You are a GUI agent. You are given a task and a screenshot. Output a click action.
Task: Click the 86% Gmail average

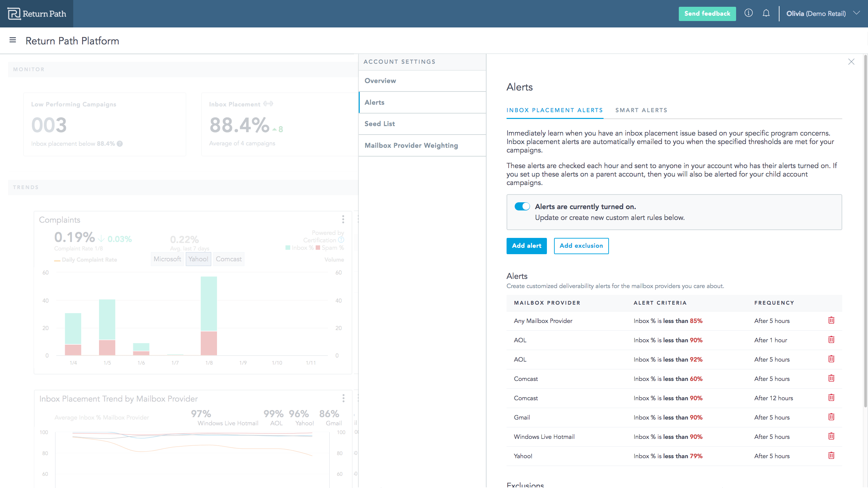pos(329,413)
